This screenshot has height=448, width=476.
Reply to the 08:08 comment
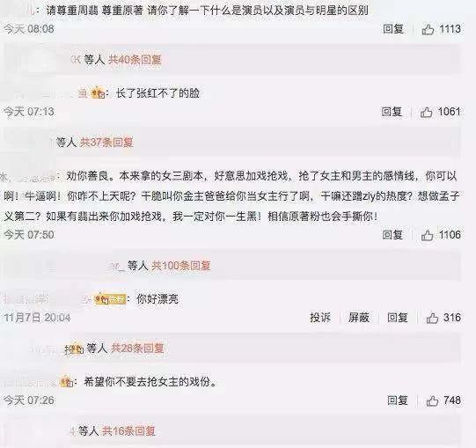coord(393,29)
